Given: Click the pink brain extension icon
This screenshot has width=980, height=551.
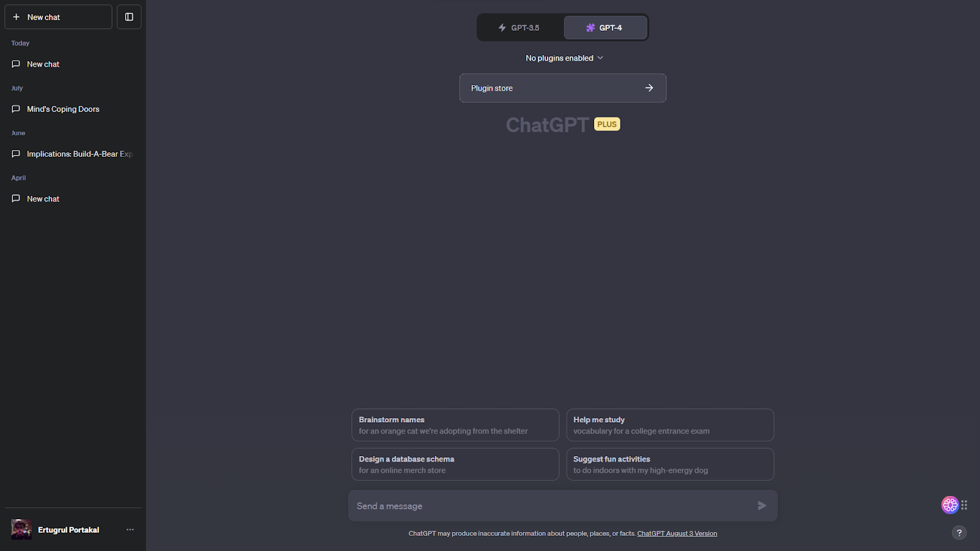Looking at the screenshot, I should (950, 505).
